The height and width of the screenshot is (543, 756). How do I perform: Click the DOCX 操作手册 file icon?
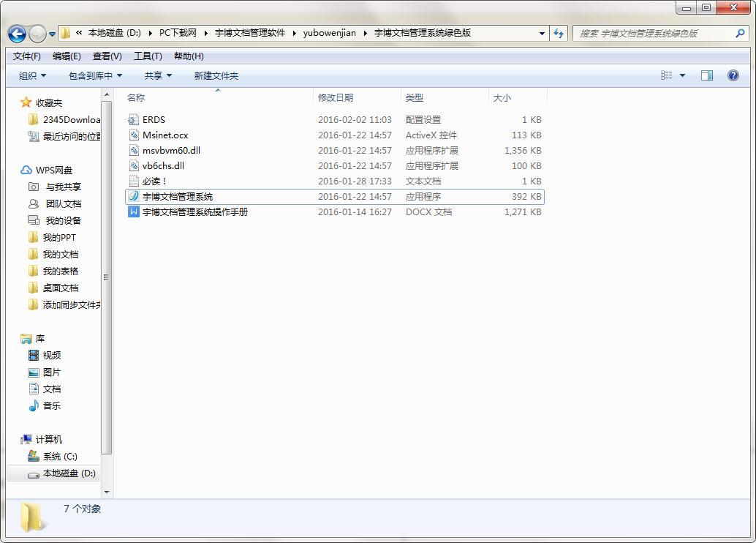point(133,211)
